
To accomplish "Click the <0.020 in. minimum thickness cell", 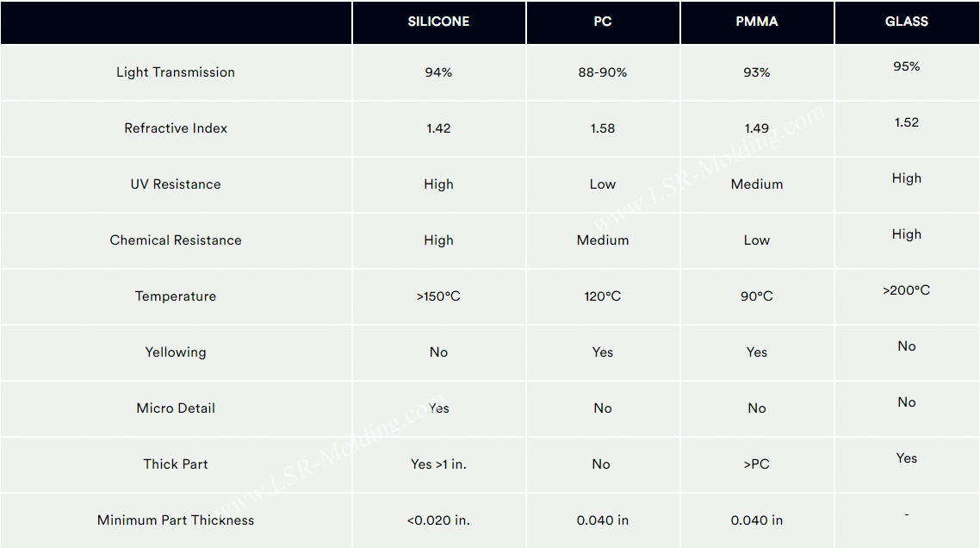I will point(438,520).
